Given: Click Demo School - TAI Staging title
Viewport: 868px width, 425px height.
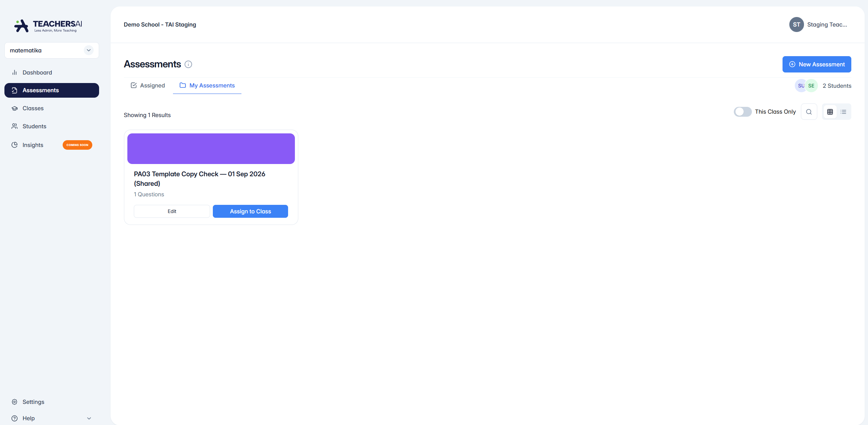Looking at the screenshot, I should click(160, 24).
